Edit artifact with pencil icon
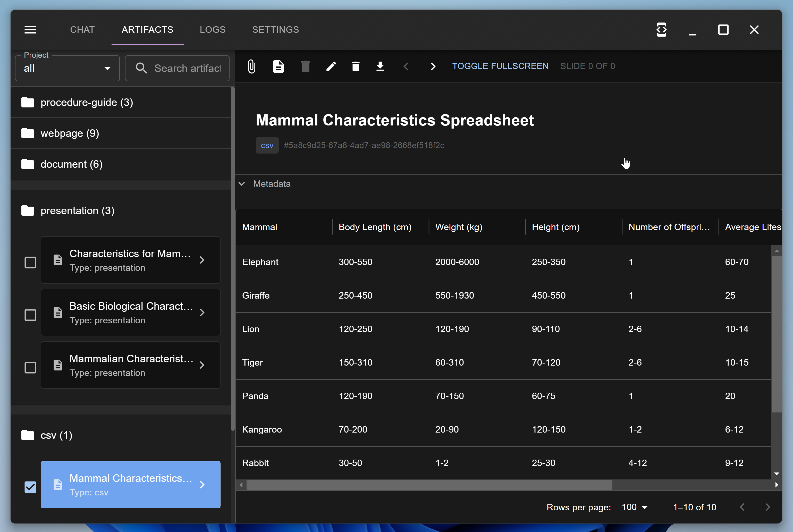The height and width of the screenshot is (532, 793). pyautogui.click(x=331, y=66)
